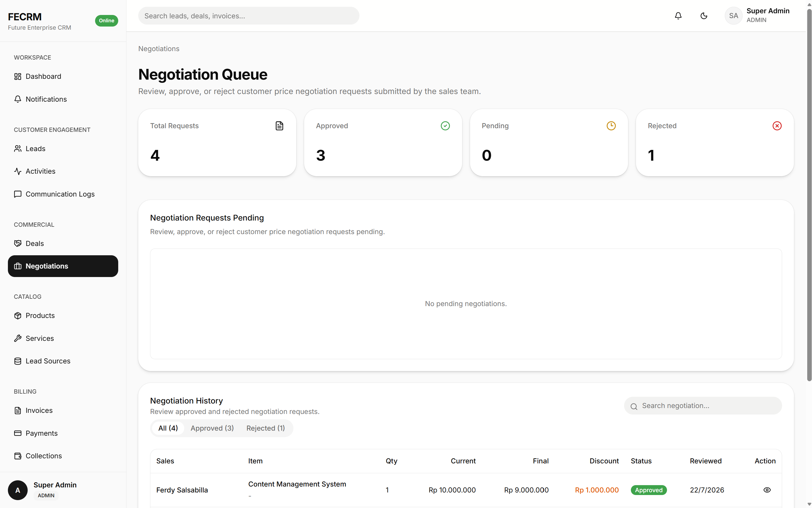This screenshot has width=812, height=508.
Task: Click the Rp 10.000.000 current price
Action: point(452,490)
